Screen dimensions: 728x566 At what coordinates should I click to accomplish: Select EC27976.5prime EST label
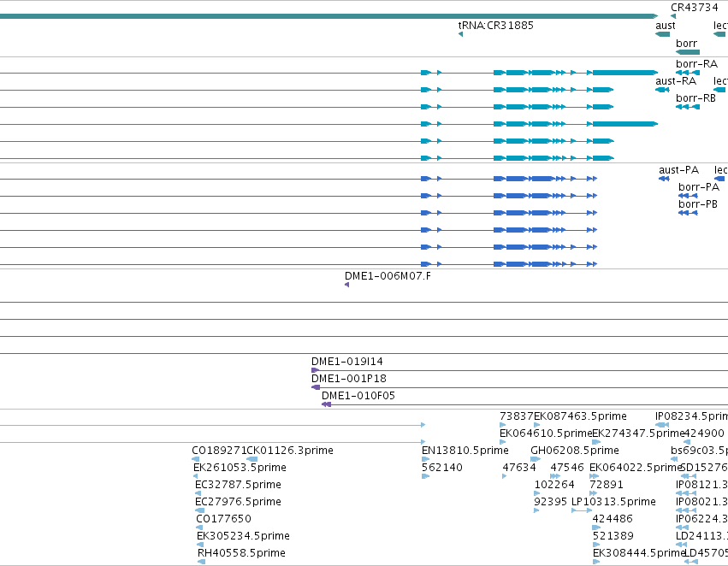(x=238, y=502)
